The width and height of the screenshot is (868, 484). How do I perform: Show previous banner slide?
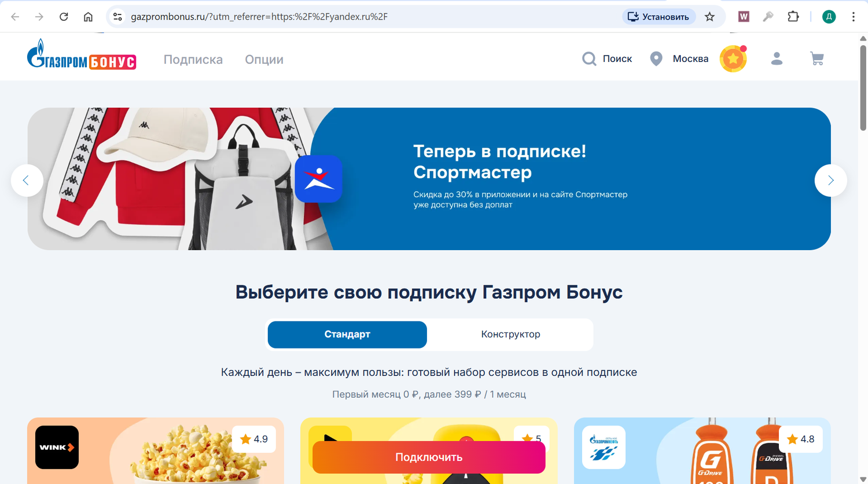click(27, 181)
